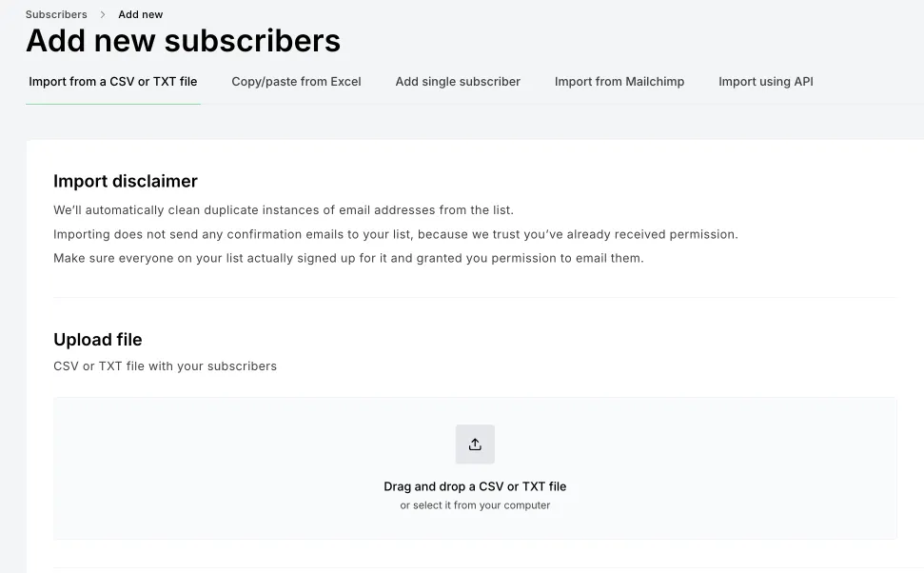Switch to Import from Mailchimp tab
This screenshot has width=924, height=573.
point(619,82)
